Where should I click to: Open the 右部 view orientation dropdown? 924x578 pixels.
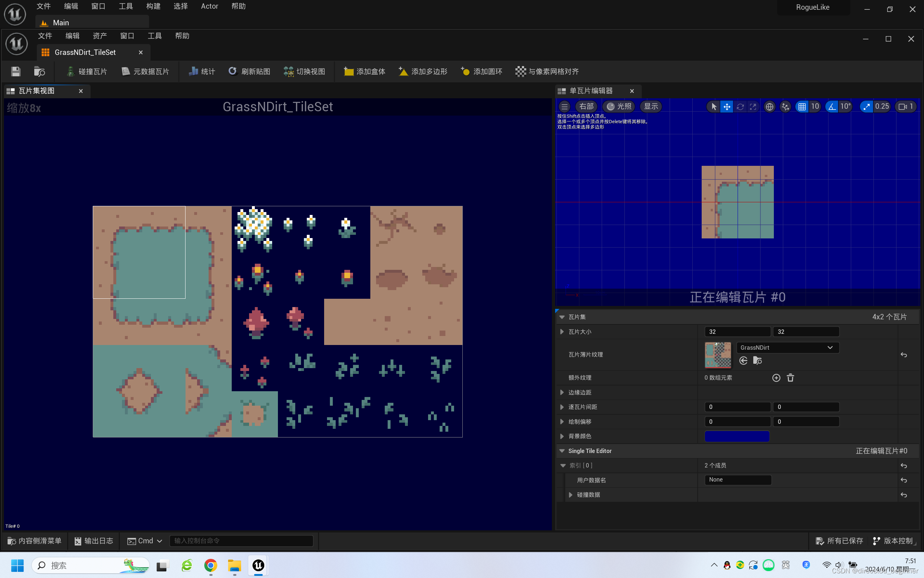tap(586, 107)
